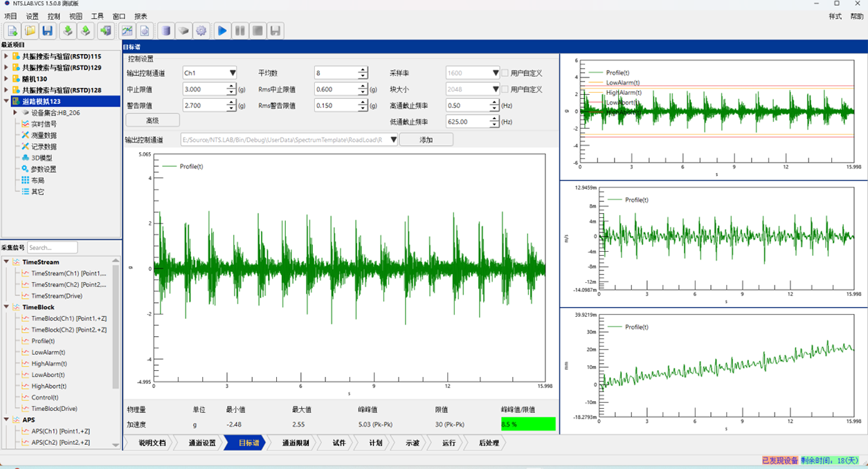Open the 输出控制通道 Ch1 dropdown

pyautogui.click(x=233, y=73)
